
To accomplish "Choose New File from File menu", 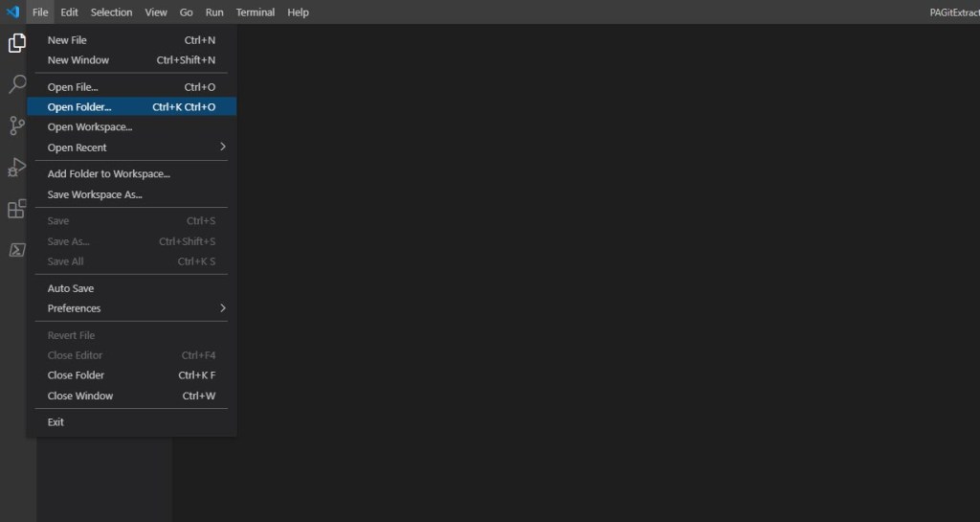I will 67,40.
